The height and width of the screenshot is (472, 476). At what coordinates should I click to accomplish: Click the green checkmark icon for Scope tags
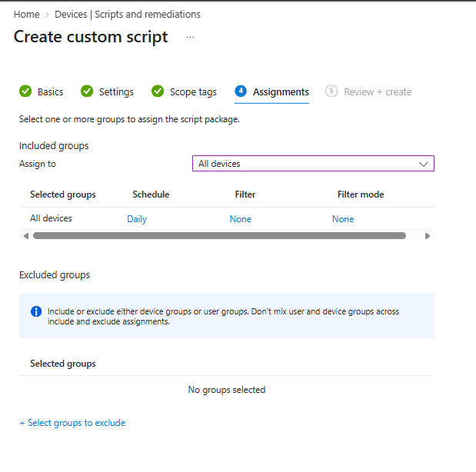158,91
